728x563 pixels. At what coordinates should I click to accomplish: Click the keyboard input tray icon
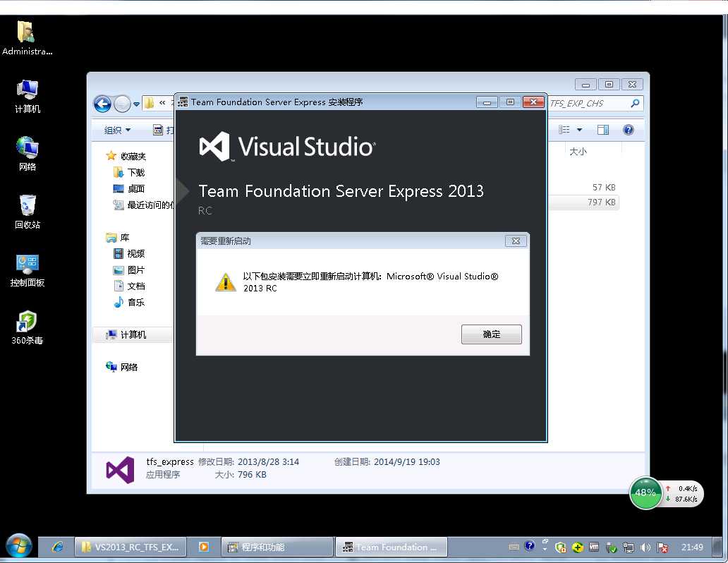(514, 547)
